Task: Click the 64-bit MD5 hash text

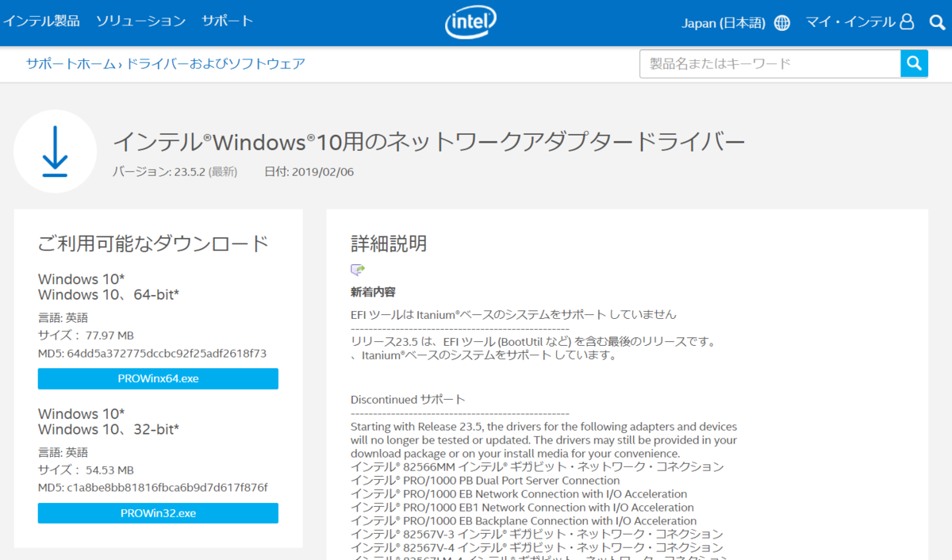Action: 152,353
